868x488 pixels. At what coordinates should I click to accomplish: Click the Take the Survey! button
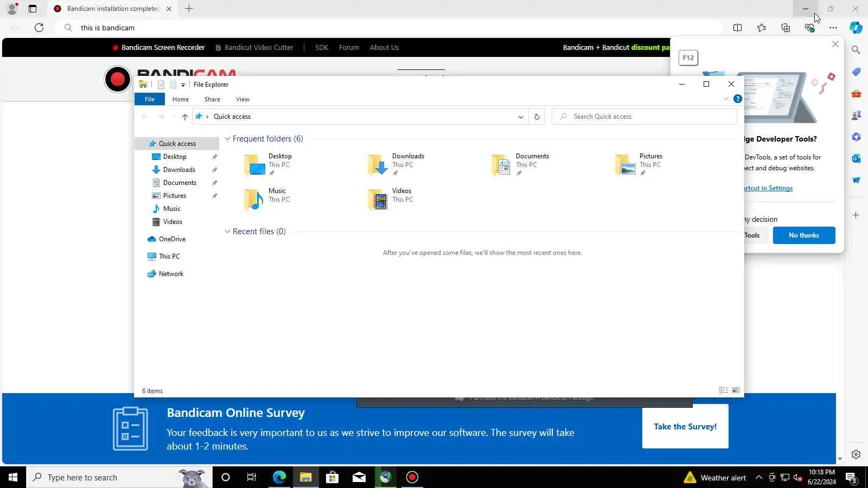(685, 427)
